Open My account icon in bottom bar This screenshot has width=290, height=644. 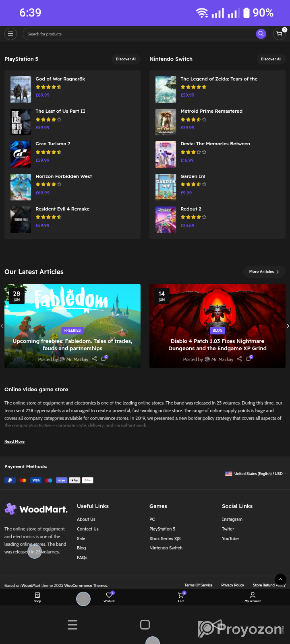coord(253,597)
